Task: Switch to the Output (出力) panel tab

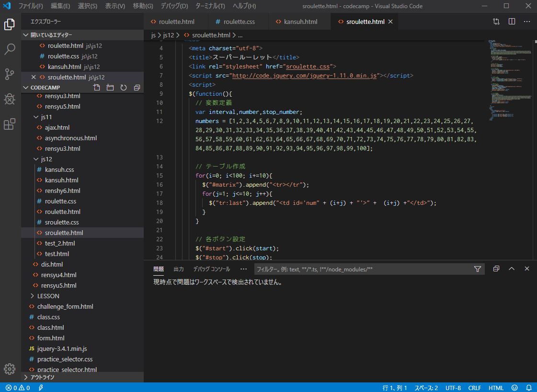Action: pos(178,269)
